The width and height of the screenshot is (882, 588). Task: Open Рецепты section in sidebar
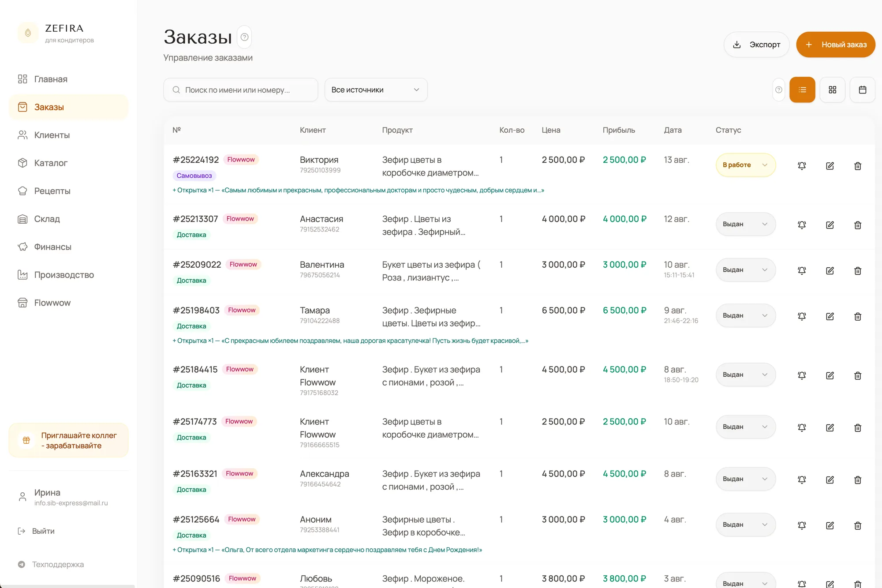68,191
